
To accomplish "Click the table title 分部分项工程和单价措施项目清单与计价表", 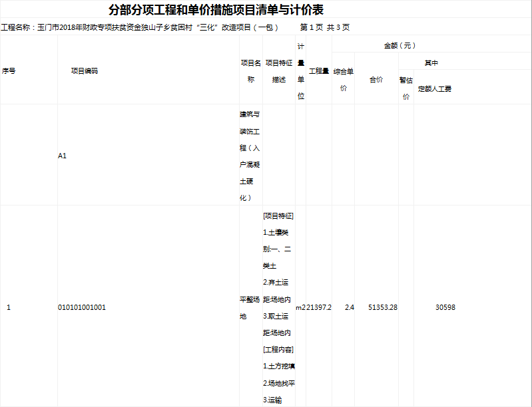I will [216, 11].
